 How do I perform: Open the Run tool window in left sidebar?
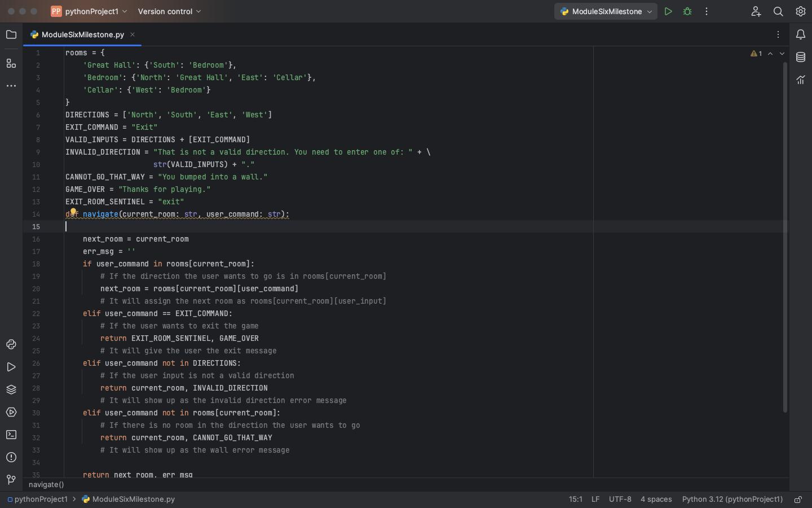[x=11, y=367]
